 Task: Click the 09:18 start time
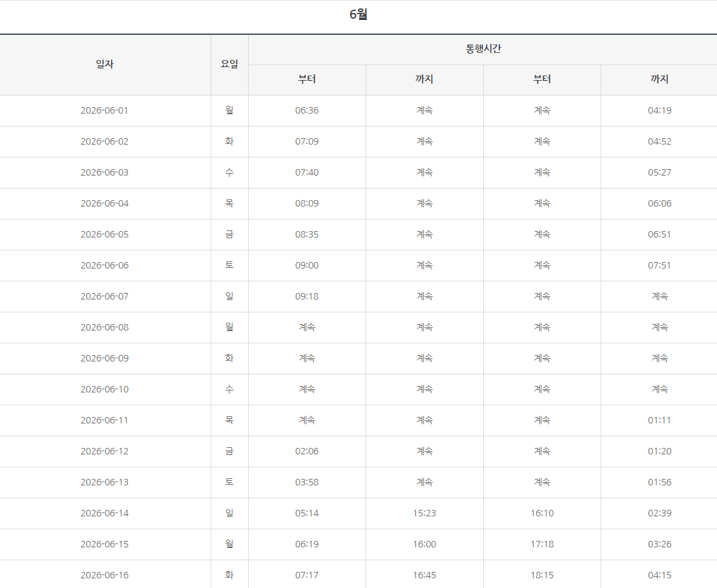(x=307, y=296)
